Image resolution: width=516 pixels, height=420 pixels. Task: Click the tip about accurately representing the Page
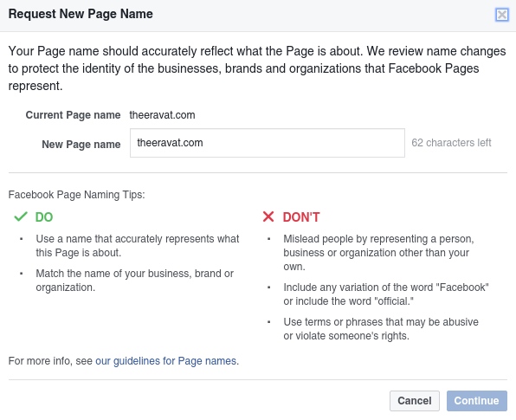tap(138, 246)
